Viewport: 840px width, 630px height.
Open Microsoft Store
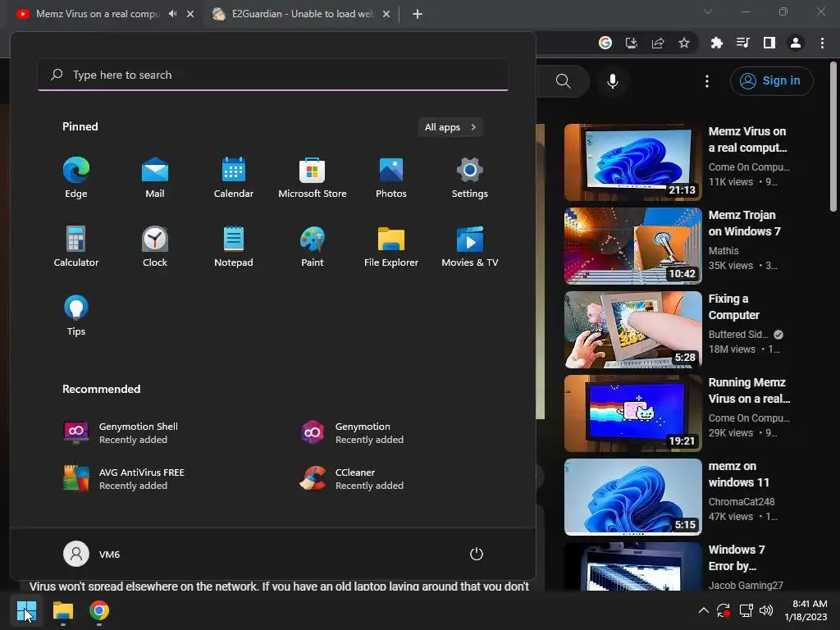(x=313, y=178)
